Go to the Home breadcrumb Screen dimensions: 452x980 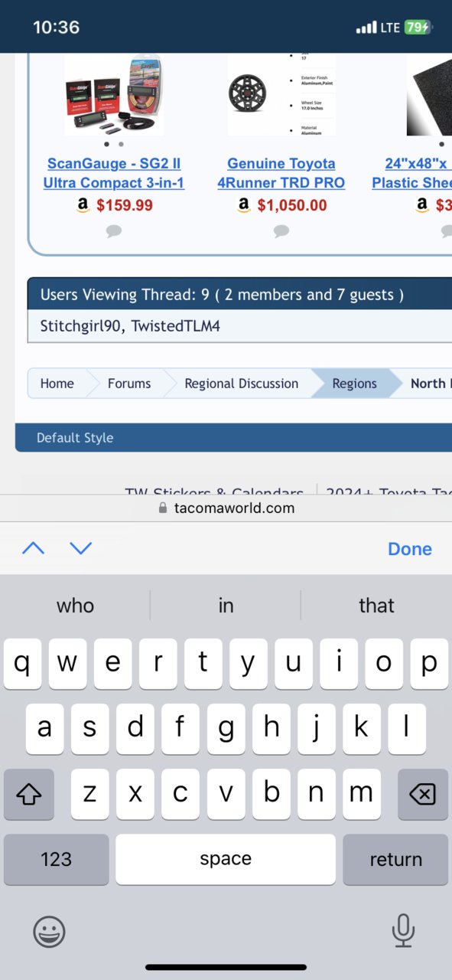57,384
